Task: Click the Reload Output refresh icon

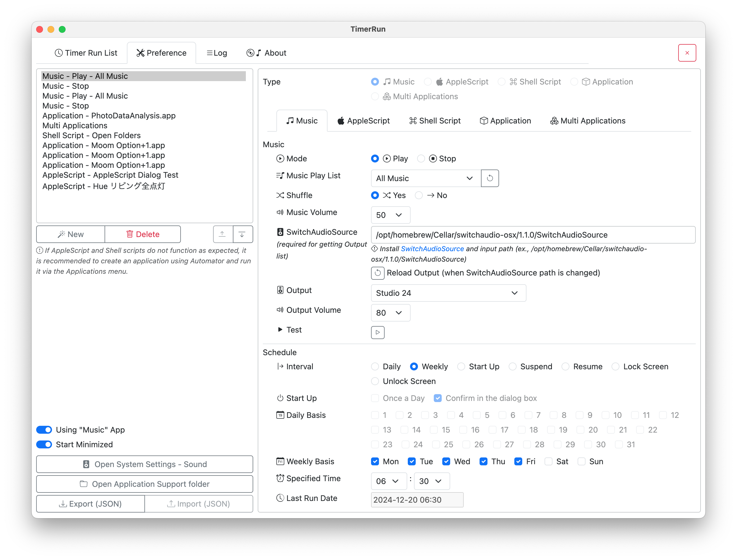Action: pyautogui.click(x=378, y=273)
